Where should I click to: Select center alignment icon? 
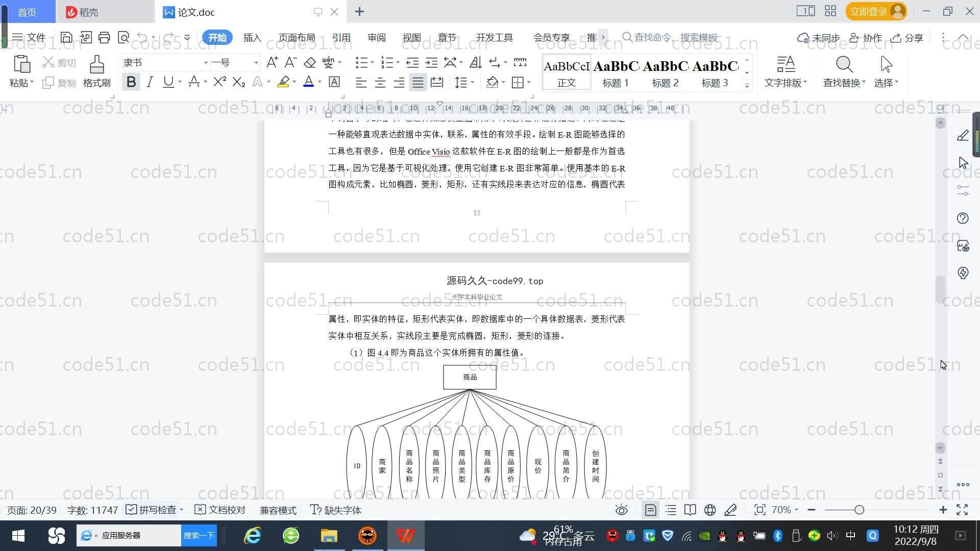(x=380, y=83)
